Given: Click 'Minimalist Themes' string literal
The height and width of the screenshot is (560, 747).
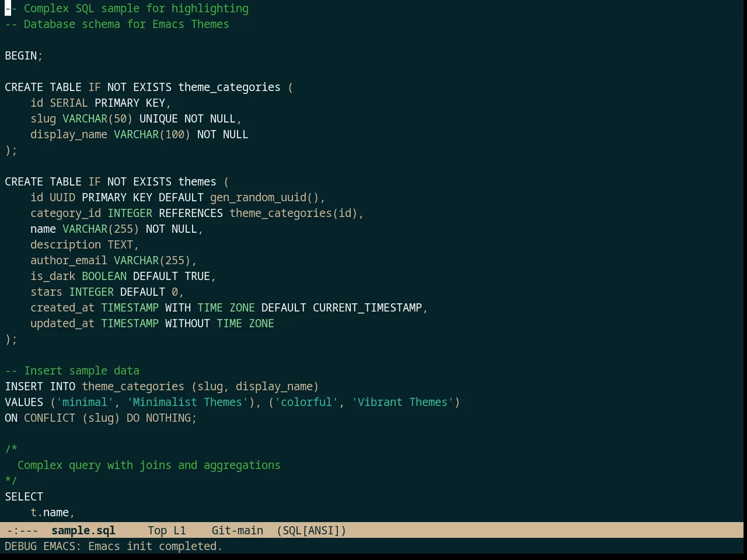Looking at the screenshot, I should (187, 402).
